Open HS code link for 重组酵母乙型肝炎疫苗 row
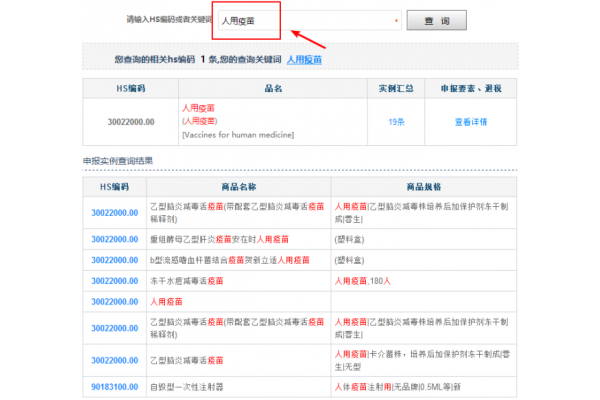Image resolution: width=600 pixels, height=400 pixels. pyautogui.click(x=114, y=239)
